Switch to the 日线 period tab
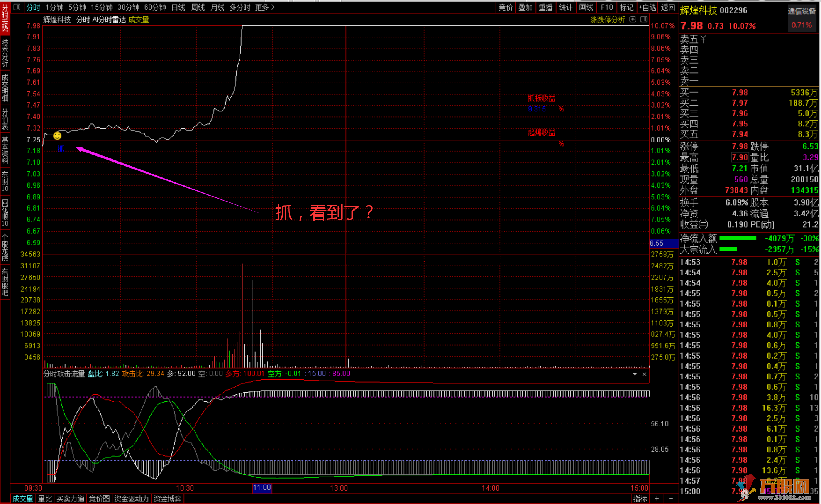Image resolution: width=821 pixels, height=504 pixels. click(178, 7)
